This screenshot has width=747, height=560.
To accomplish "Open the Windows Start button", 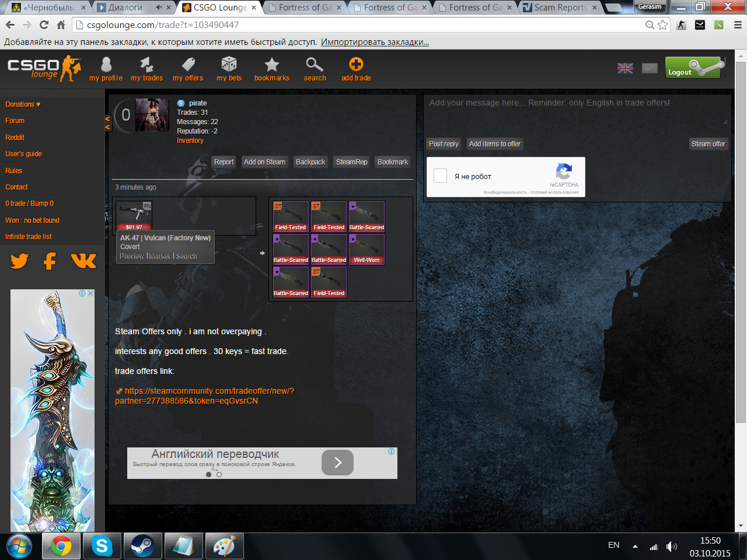I will pos(19,547).
